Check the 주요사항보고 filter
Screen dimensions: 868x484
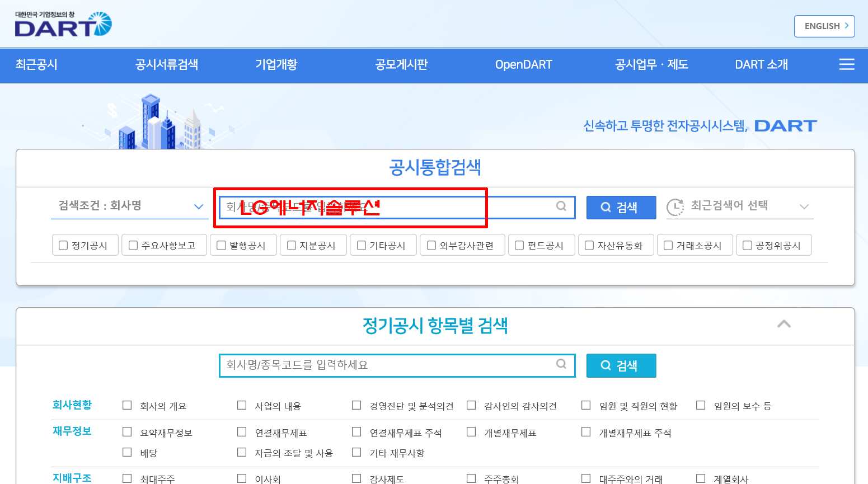tap(133, 245)
